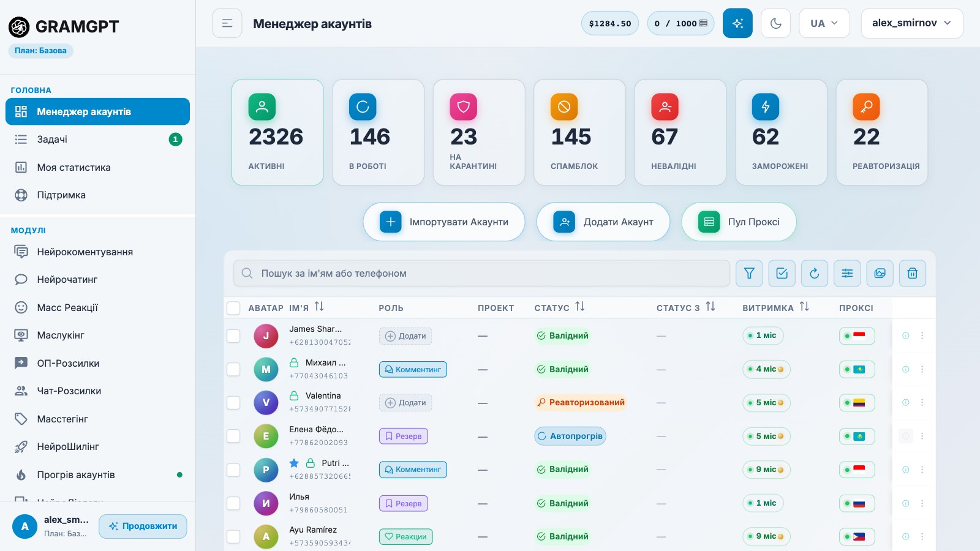The width and height of the screenshot is (980, 551).
Task: Open НейроШилінг module
Action: tap(97, 446)
